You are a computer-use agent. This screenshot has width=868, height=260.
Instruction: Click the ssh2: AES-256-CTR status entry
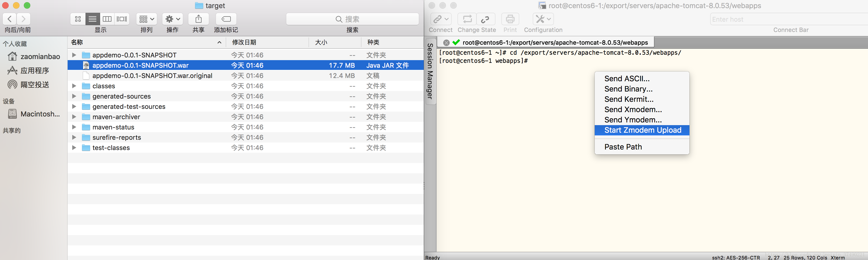(x=736, y=257)
